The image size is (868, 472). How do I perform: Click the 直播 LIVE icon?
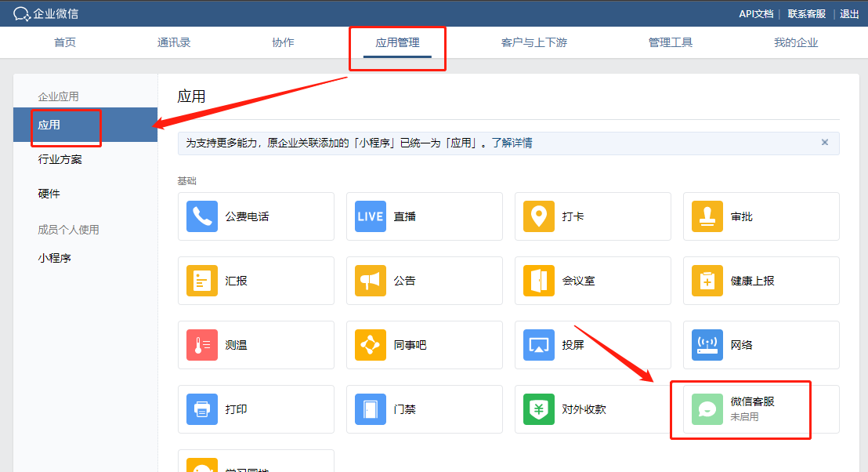pyautogui.click(x=371, y=216)
